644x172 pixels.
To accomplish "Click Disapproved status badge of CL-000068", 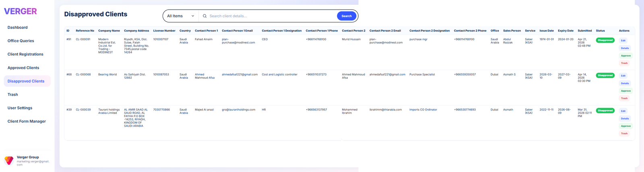I will (x=605, y=76).
